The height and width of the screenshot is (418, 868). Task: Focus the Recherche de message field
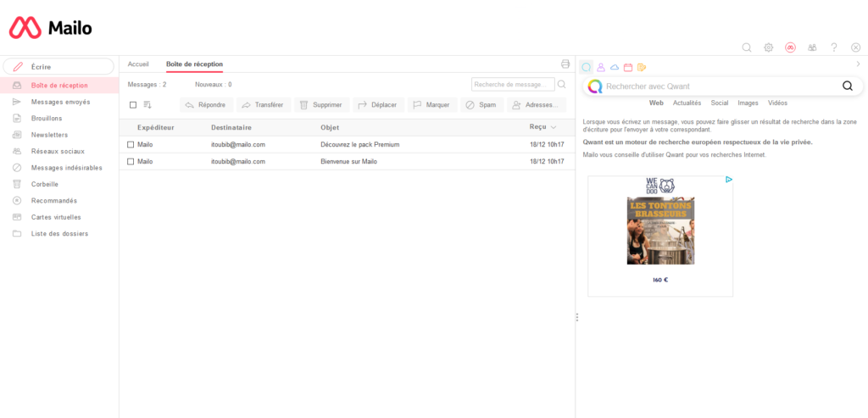coord(513,84)
